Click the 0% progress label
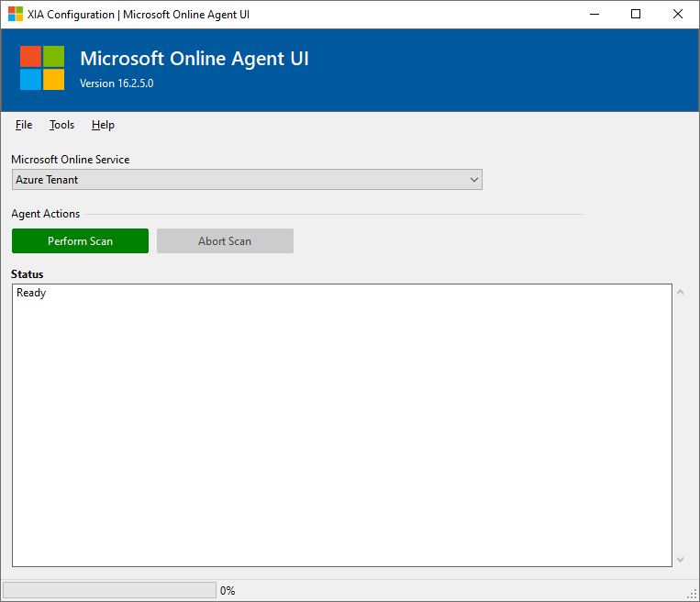Viewport: 700px width, 602px height. tap(228, 591)
